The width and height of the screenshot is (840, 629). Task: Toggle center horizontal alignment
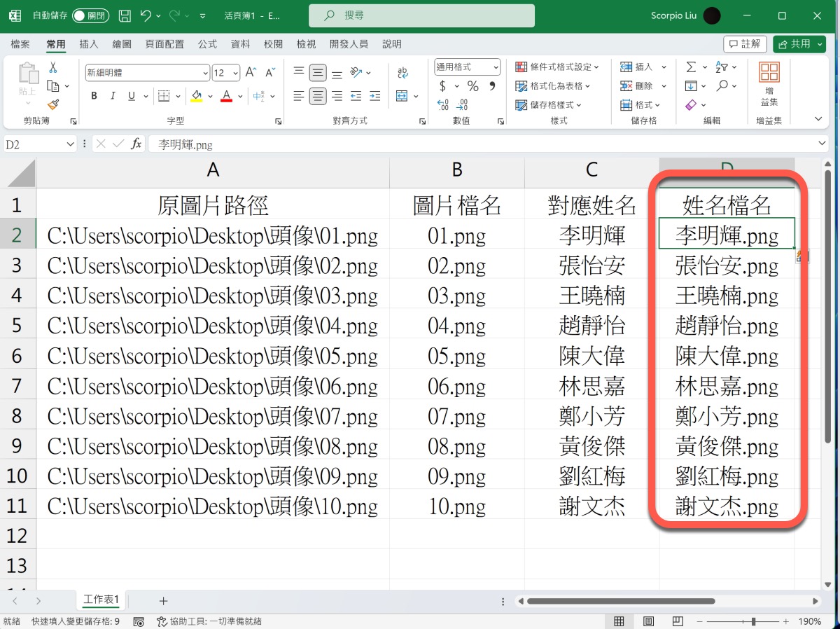318,96
